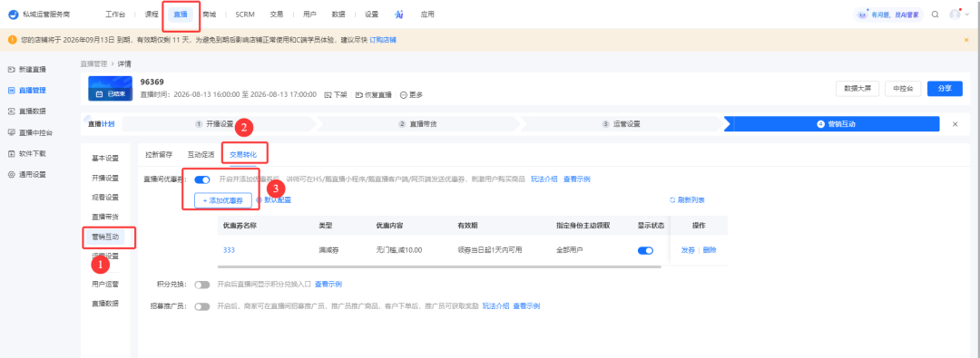
Task: Click 玩法介绍 beside the 直播间优惠券 description
Action: pos(544,179)
